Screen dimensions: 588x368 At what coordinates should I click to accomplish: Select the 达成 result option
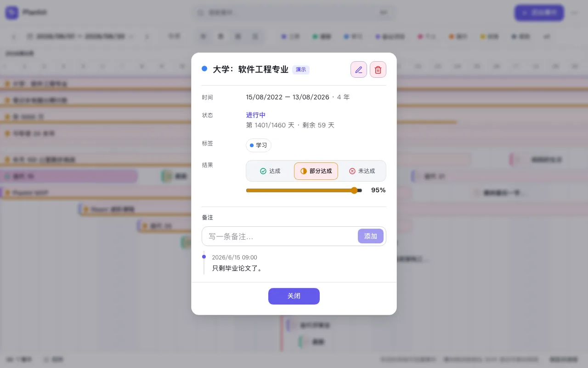point(270,171)
